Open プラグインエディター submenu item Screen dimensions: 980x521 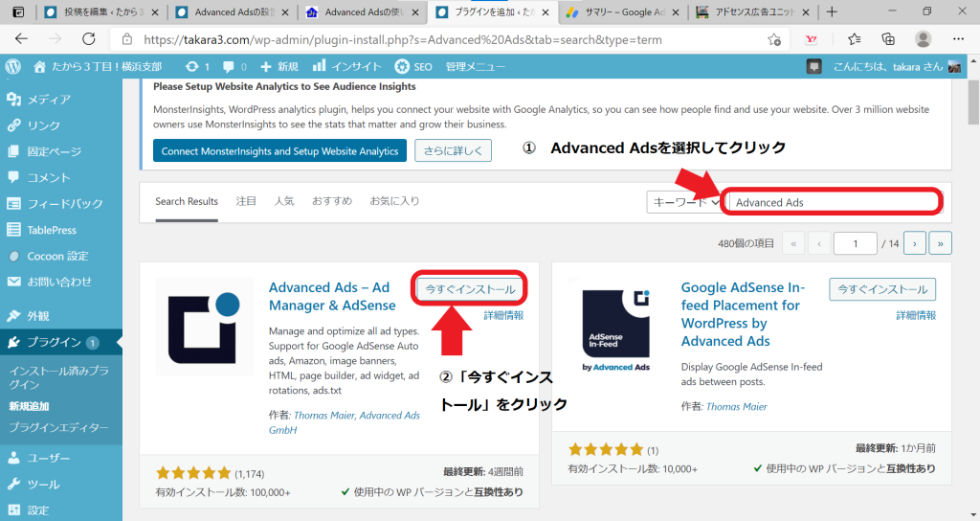[x=58, y=428]
